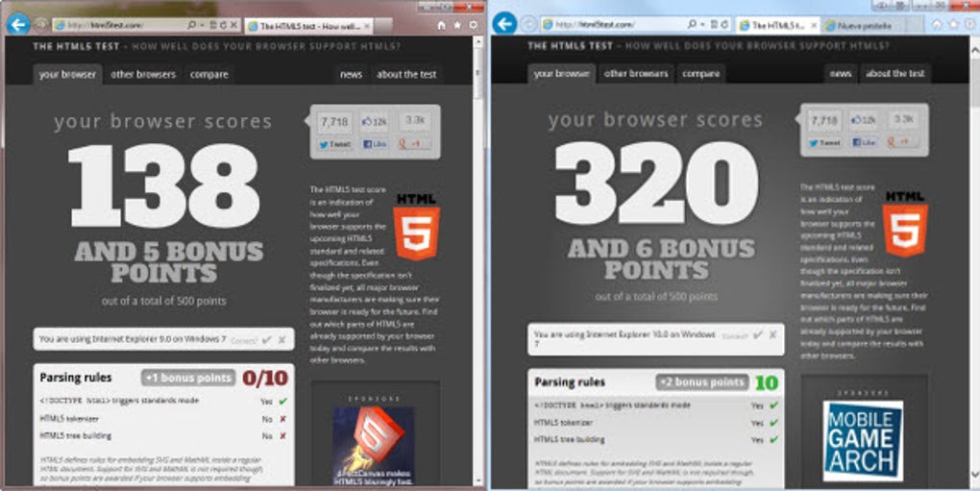Confirm browser detection checkmark in IE 9 window
This screenshot has height=491, width=980.
pyautogui.click(x=267, y=340)
